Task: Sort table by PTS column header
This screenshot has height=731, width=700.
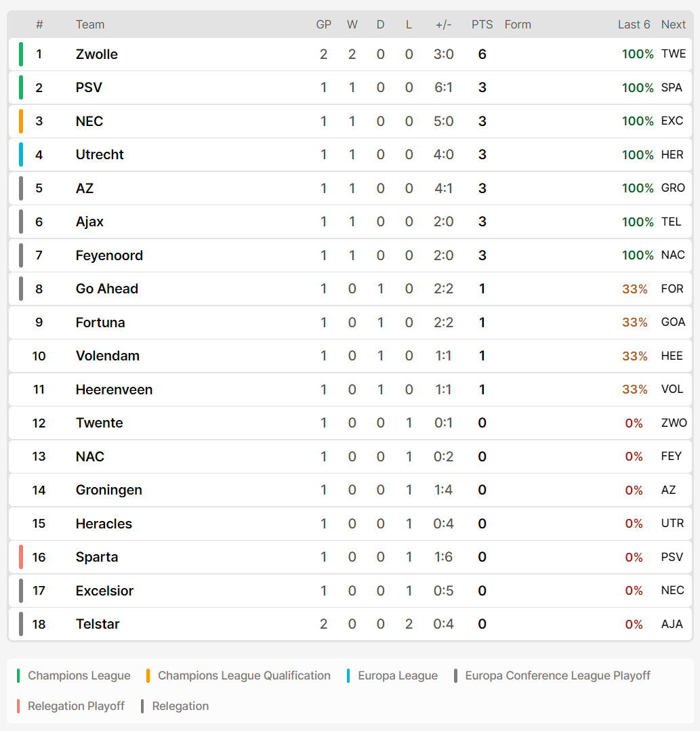Action: click(x=482, y=24)
